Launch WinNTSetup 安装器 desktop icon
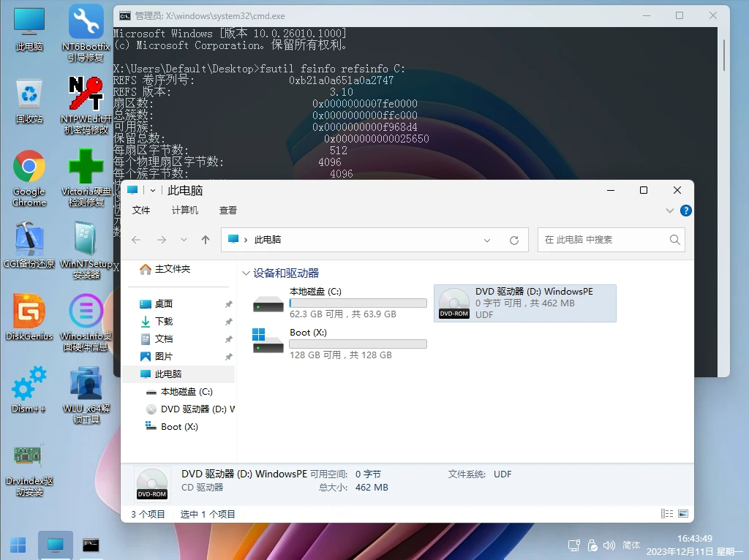 (86, 250)
